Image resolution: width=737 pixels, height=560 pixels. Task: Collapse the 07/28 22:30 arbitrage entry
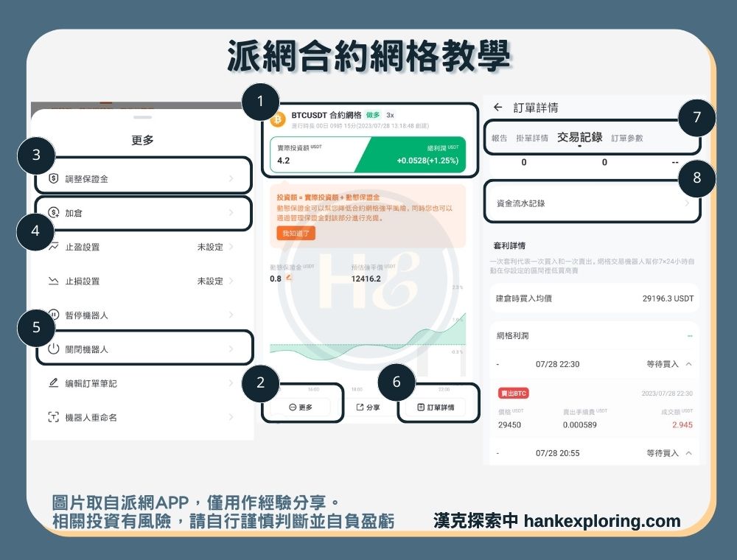coord(688,364)
